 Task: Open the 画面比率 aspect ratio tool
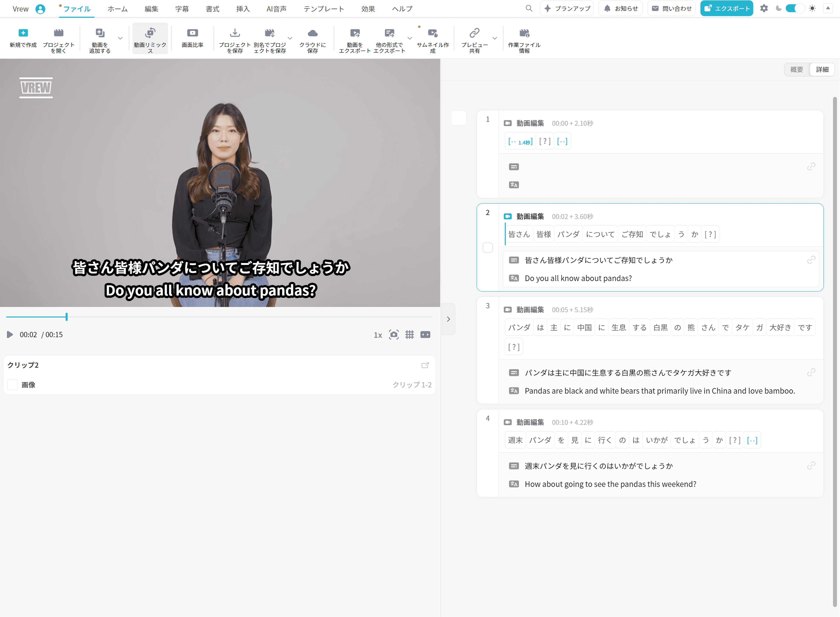[192, 33]
